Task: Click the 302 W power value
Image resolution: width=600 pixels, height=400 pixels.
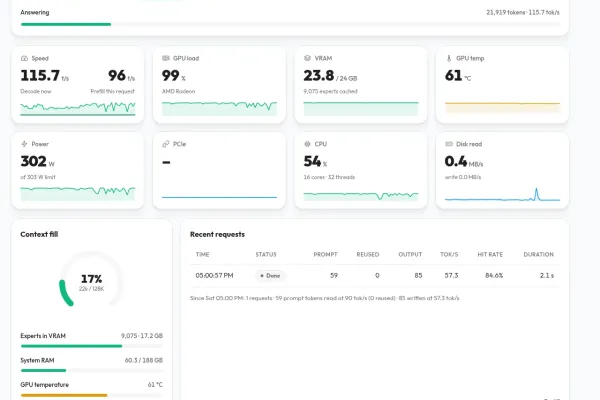Action: tap(38, 162)
